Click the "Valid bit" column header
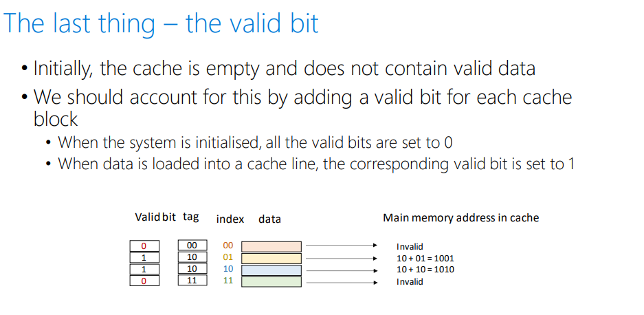 [x=155, y=217]
